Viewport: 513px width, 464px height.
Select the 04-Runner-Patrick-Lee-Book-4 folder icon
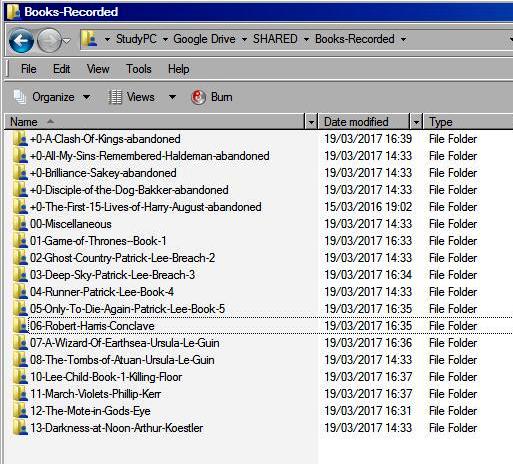tap(20, 292)
